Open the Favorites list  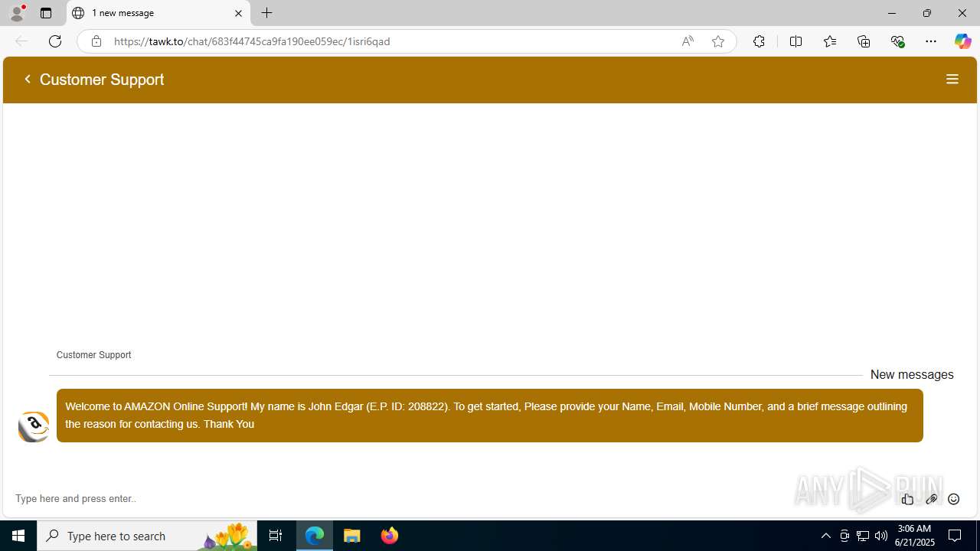(830, 41)
